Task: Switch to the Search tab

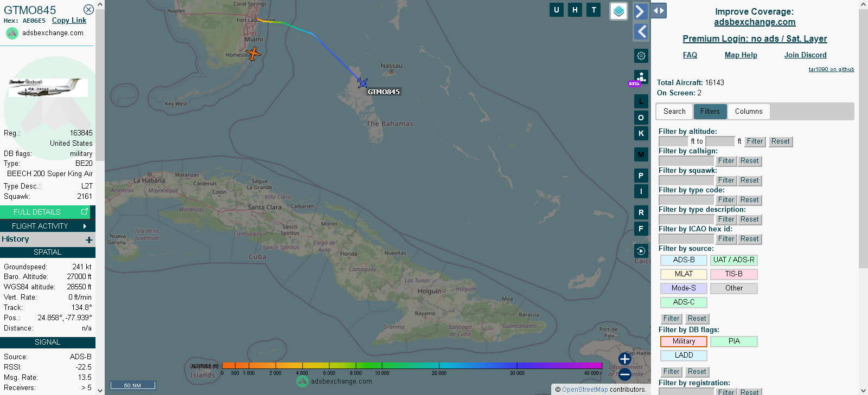Action: click(674, 112)
